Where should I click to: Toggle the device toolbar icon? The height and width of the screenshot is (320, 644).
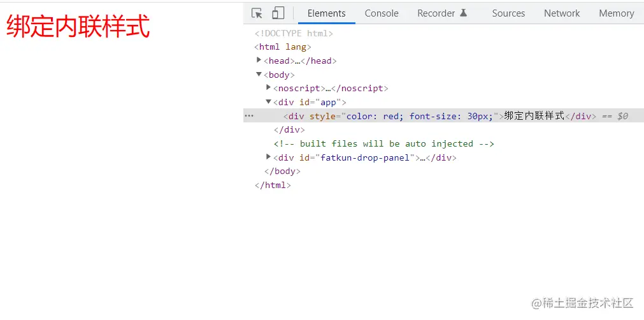278,13
